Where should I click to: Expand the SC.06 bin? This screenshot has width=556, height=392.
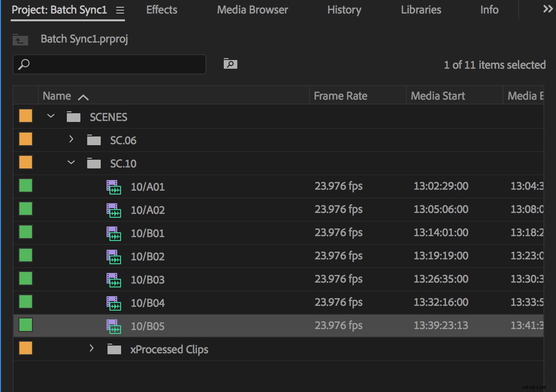tap(71, 140)
